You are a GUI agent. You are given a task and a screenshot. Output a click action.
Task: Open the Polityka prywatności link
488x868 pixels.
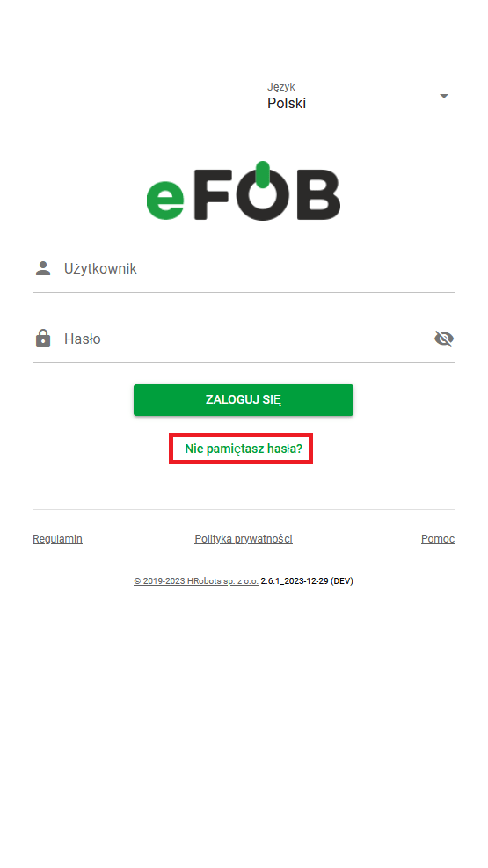pos(244,538)
